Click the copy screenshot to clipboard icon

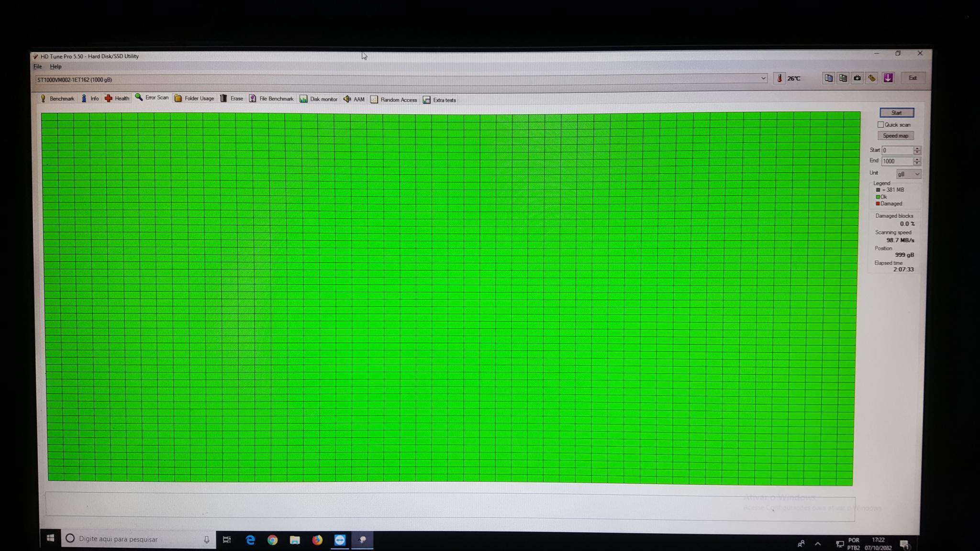[843, 78]
